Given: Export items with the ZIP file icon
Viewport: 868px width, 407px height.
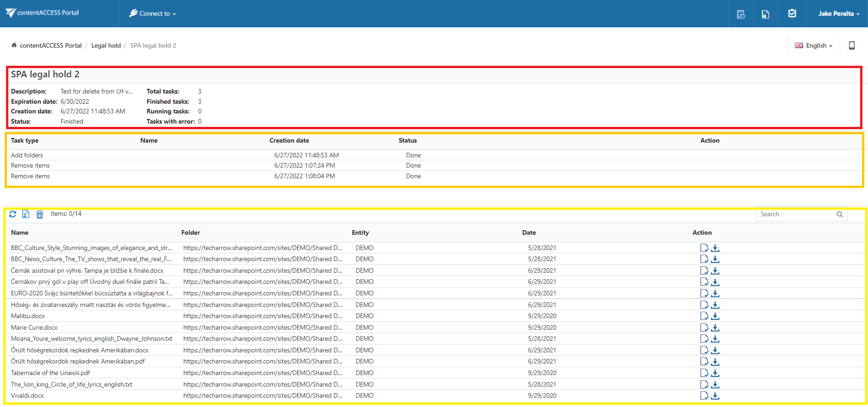Looking at the screenshot, I should point(26,214).
